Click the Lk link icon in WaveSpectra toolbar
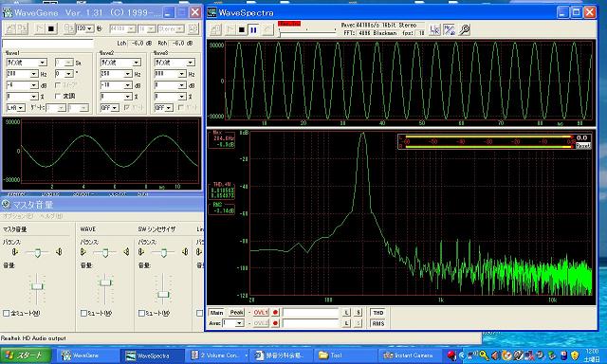607x364 pixels. coord(435,29)
